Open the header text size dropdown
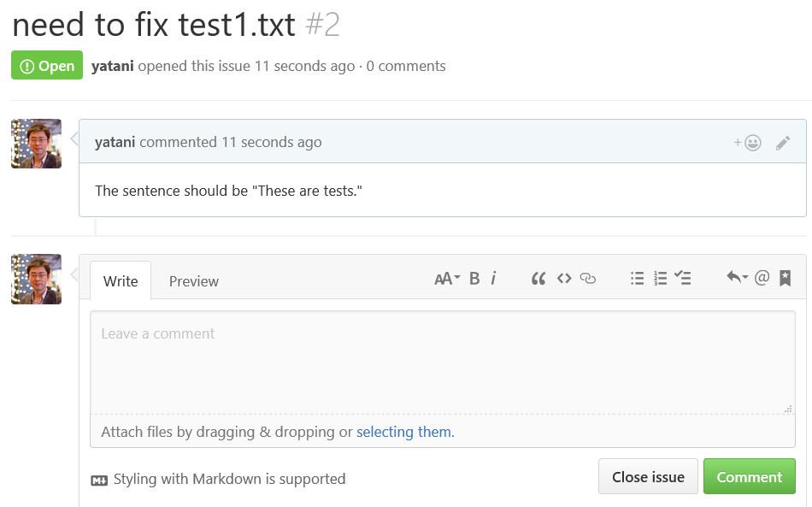Screen dimensions: 812x507 tap(447, 279)
